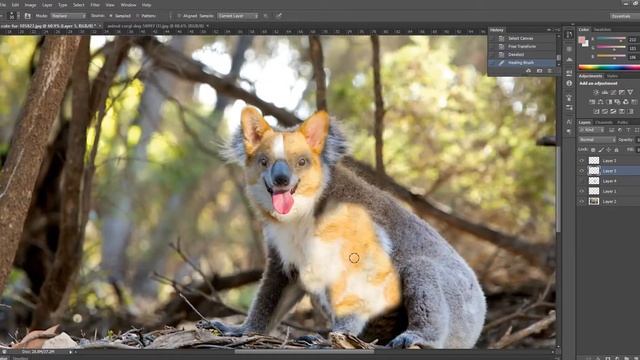The width and height of the screenshot is (640, 360).
Task: Hide the topmost layer via its eye icon
Action: coord(582,160)
